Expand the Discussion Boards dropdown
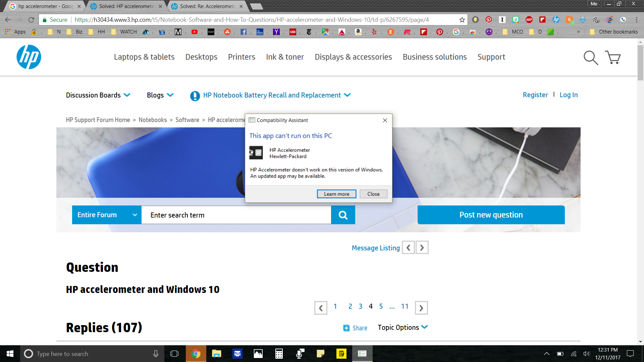644x362 pixels. pyautogui.click(x=98, y=95)
